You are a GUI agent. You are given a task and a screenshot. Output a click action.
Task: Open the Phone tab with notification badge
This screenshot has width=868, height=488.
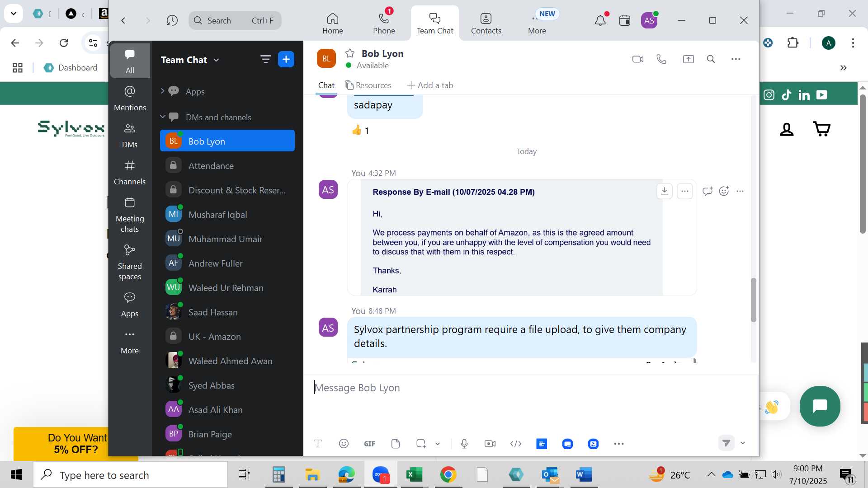click(x=384, y=23)
